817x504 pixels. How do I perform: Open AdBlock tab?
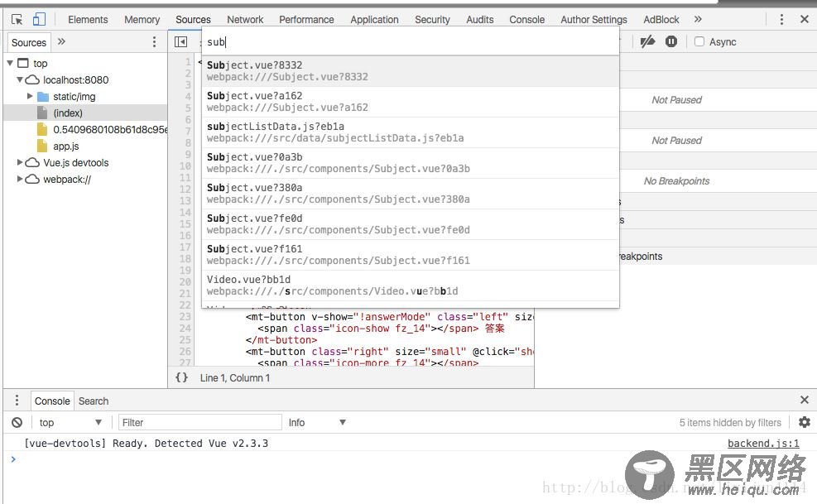pos(661,20)
